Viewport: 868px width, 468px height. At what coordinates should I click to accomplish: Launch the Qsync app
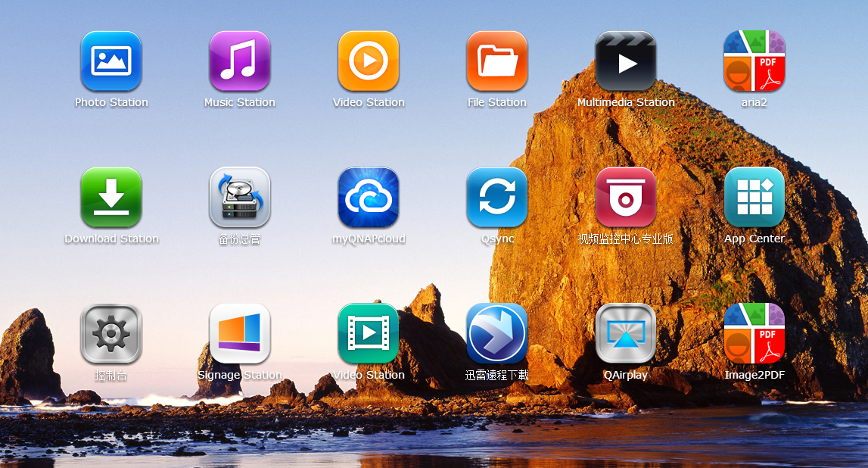497,197
